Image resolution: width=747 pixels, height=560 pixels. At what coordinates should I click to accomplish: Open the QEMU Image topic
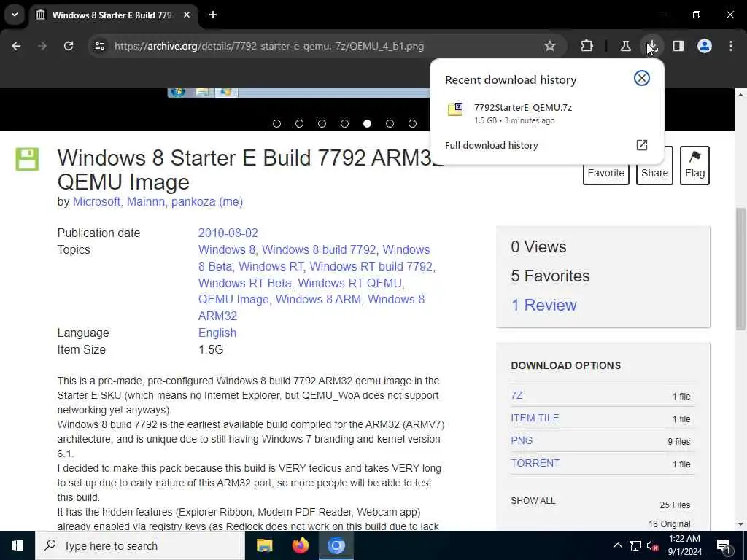click(233, 300)
